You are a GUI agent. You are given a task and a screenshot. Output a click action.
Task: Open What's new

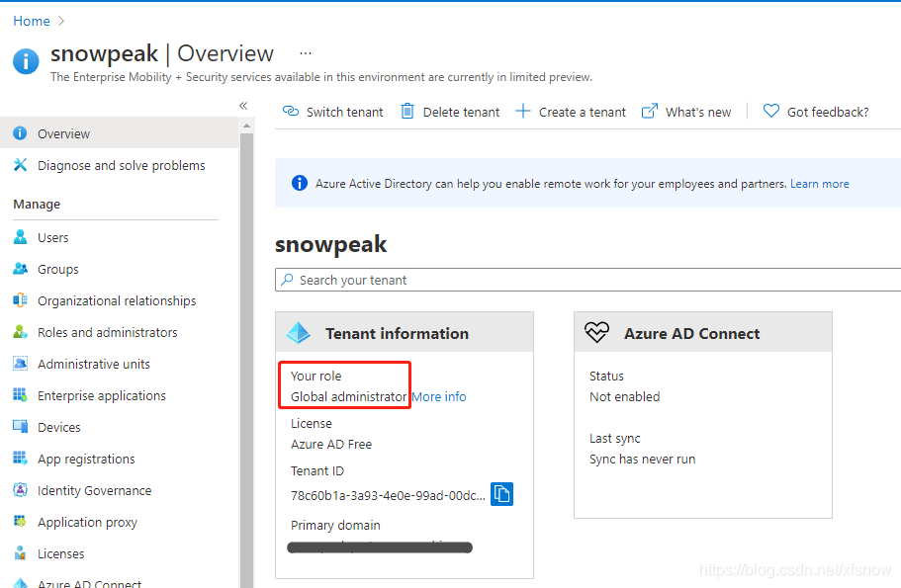686,112
